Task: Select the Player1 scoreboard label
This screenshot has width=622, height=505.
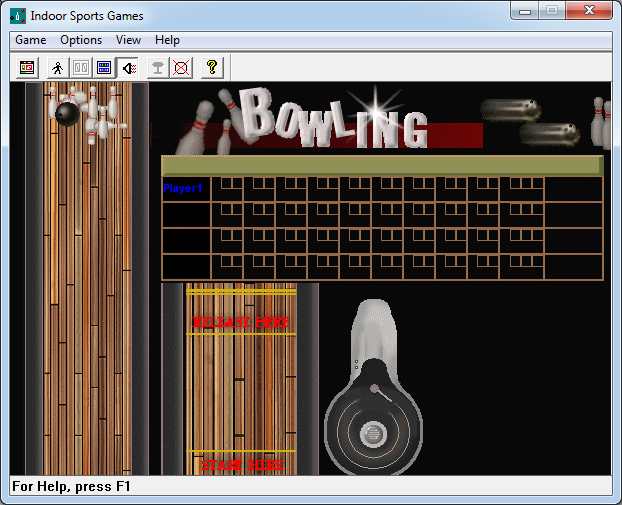Action: [x=183, y=188]
